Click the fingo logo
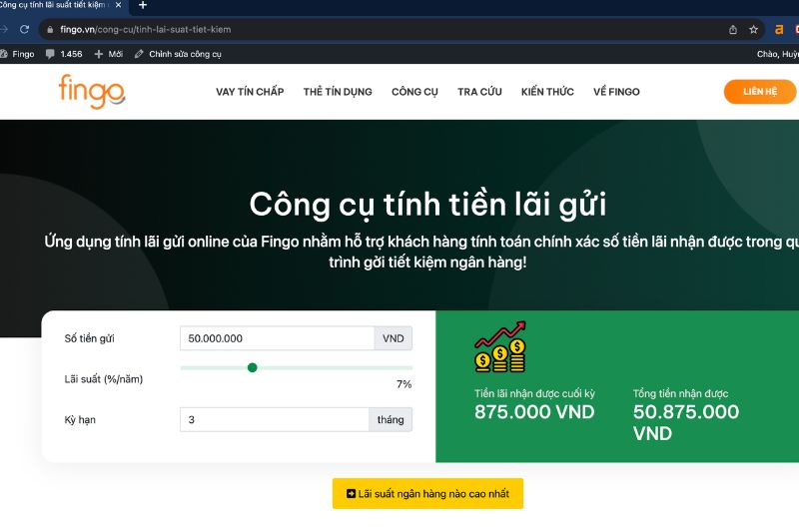This screenshot has width=799, height=532. click(x=92, y=92)
